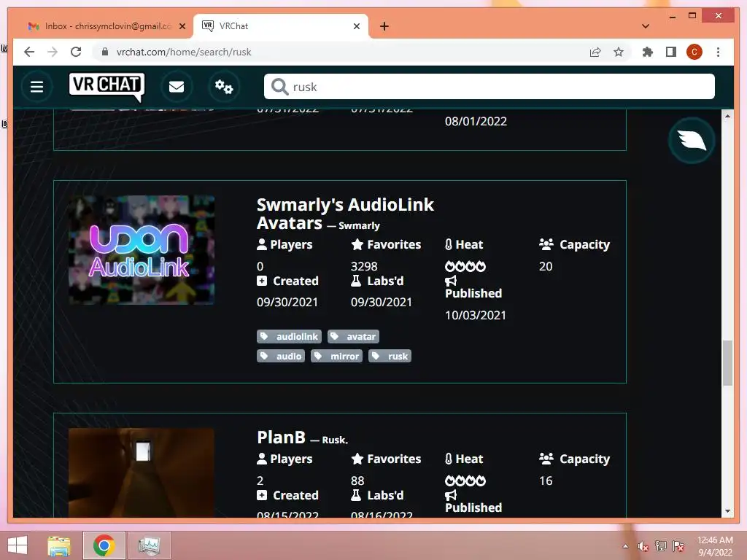Click Published date 10/03/2021

[x=476, y=315]
